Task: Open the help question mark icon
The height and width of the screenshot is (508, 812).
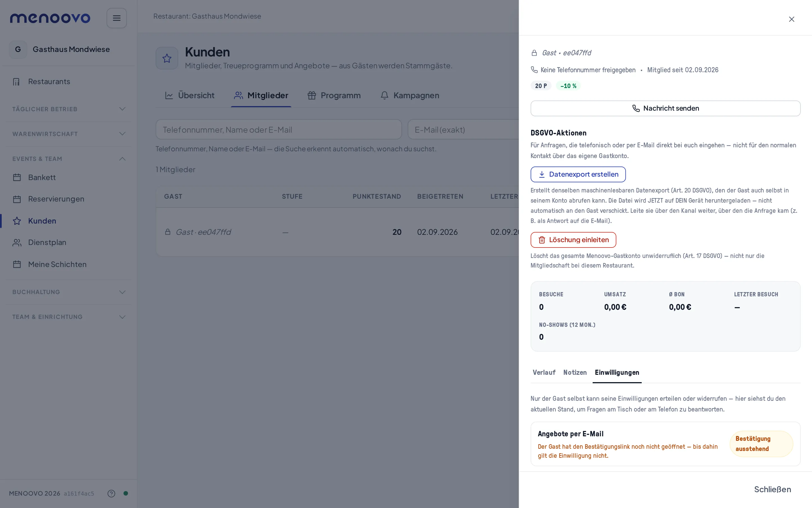Action: click(111, 493)
